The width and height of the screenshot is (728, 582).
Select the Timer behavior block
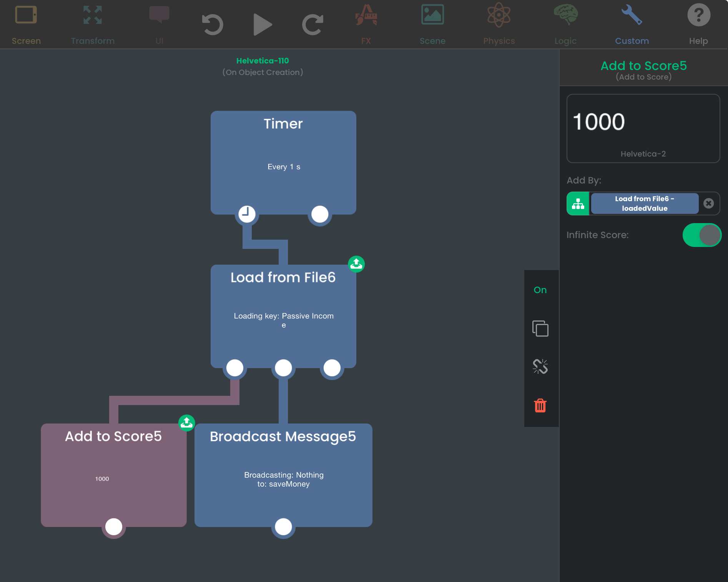[x=283, y=162]
